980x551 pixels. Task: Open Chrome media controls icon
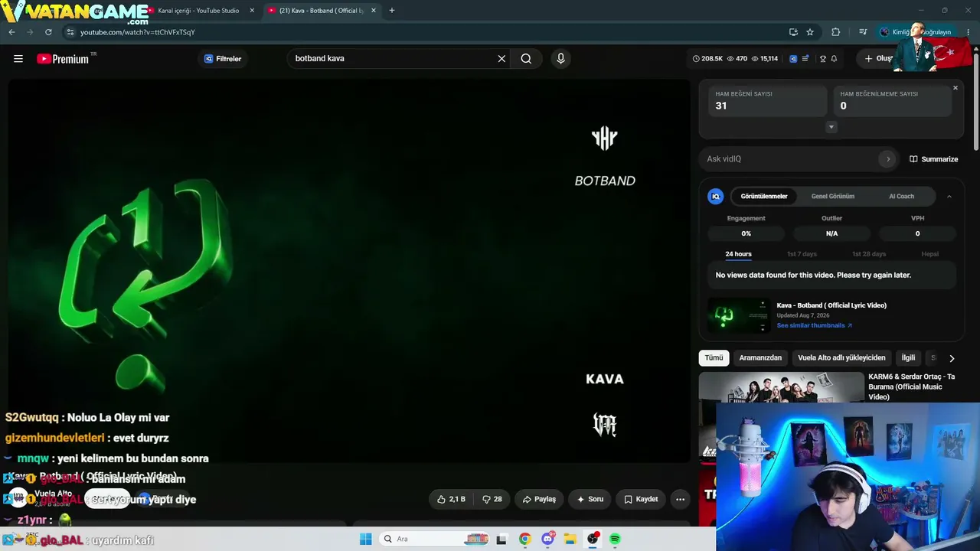(863, 32)
